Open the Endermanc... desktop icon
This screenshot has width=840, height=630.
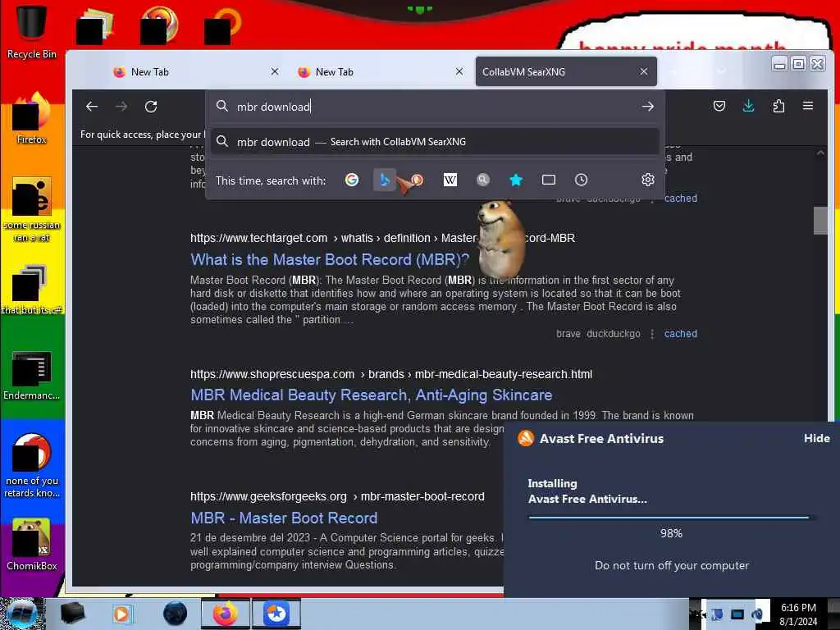pos(31,375)
